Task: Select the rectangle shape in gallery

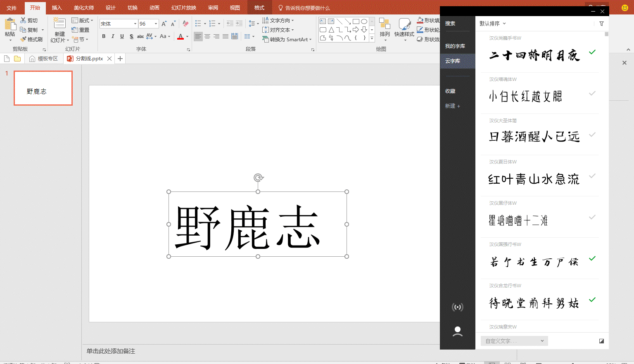Action: click(356, 21)
